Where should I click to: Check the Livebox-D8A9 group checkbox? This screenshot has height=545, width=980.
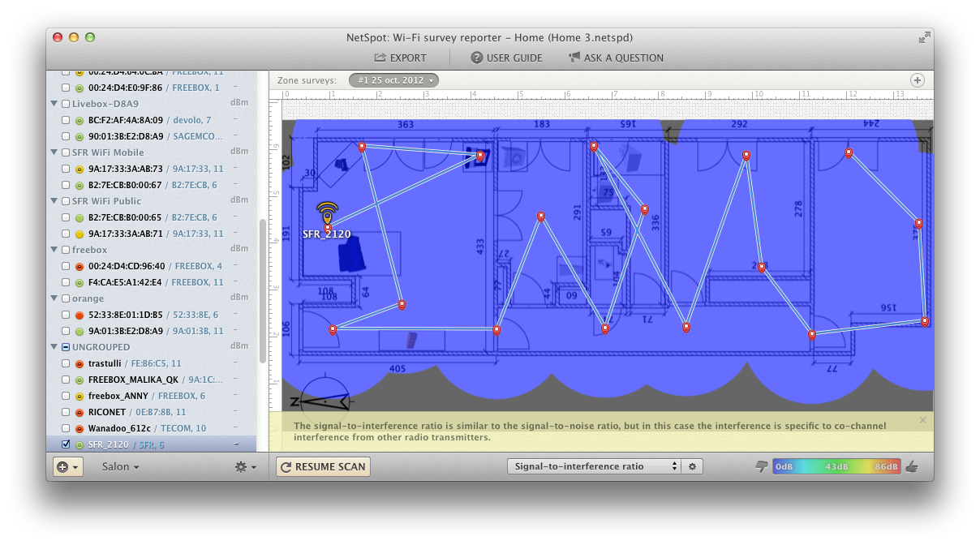(66, 104)
